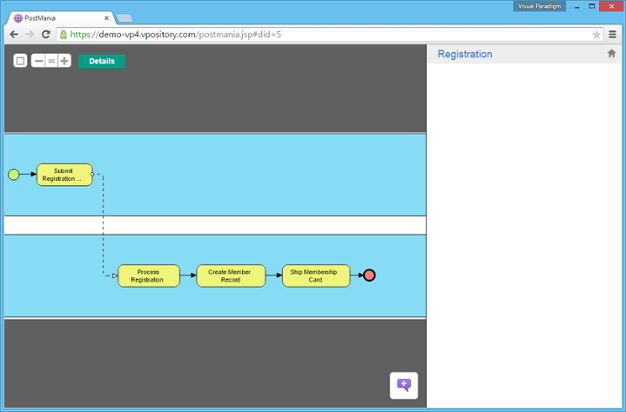Select the Create Member Record task
This screenshot has width=626, height=412.
pyautogui.click(x=231, y=275)
